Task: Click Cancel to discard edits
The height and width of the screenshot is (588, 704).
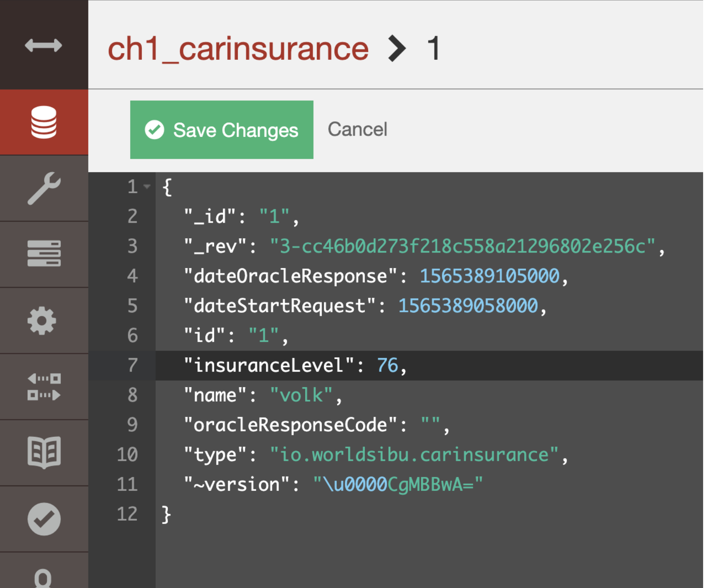Action: (x=357, y=129)
